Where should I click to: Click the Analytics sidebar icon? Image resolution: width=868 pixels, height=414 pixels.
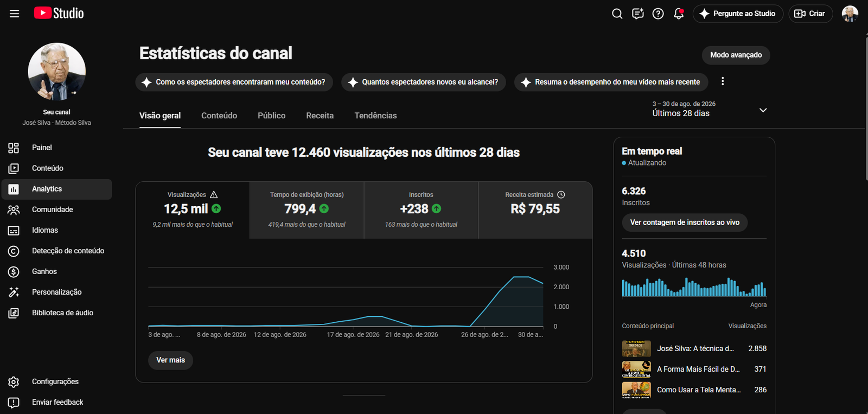pos(14,189)
